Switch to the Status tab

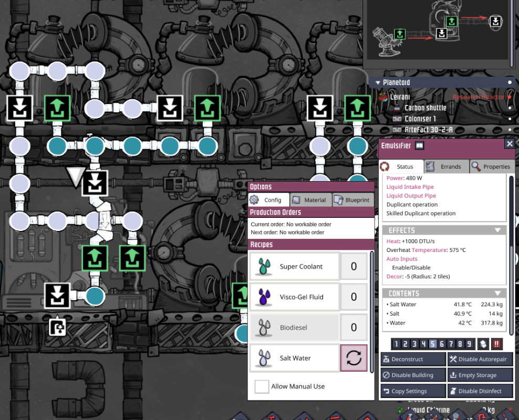click(x=401, y=166)
